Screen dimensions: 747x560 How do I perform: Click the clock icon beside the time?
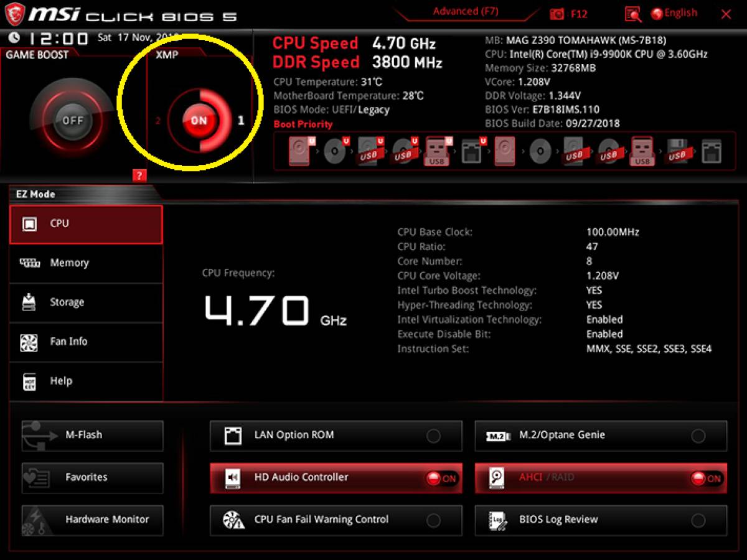14,38
